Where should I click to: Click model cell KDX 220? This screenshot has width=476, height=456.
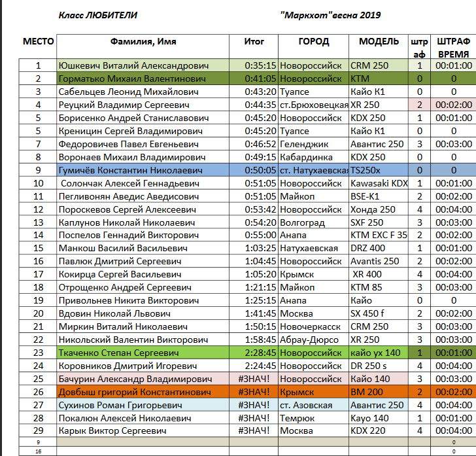379,430
